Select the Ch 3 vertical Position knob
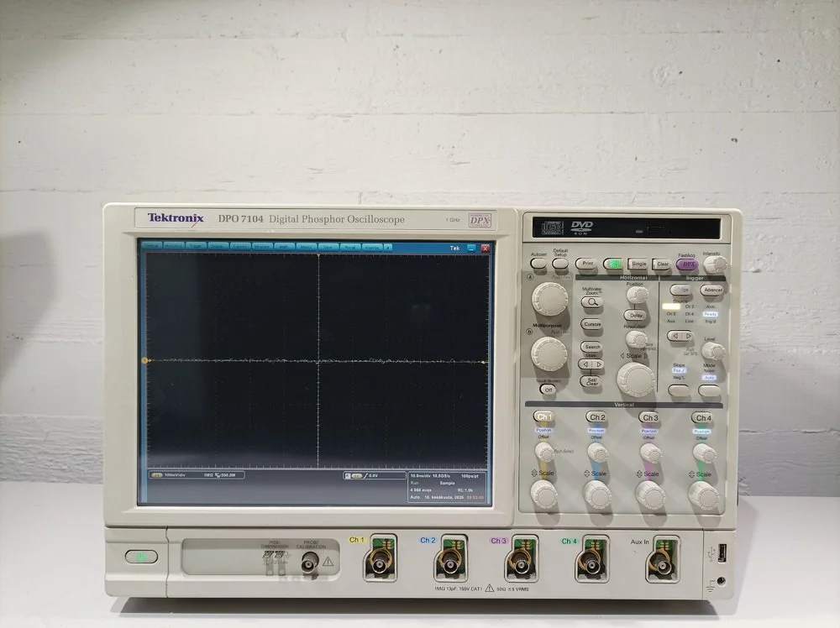This screenshot has height=628, width=840. (650, 453)
